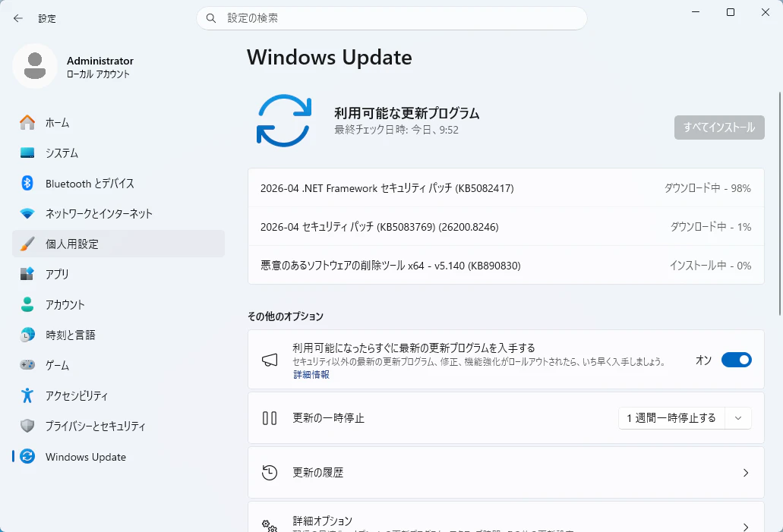Open the 詳細情報 link
Image resolution: width=783 pixels, height=532 pixels.
311,374
